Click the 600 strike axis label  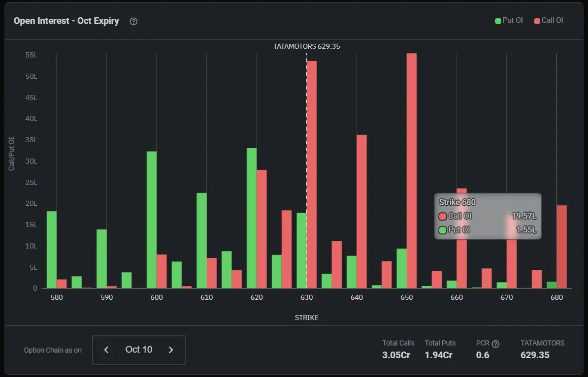156,297
